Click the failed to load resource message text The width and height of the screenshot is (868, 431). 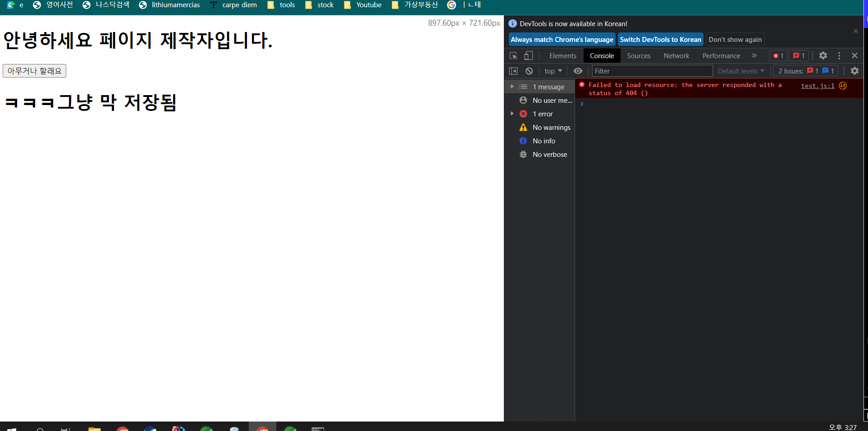685,89
